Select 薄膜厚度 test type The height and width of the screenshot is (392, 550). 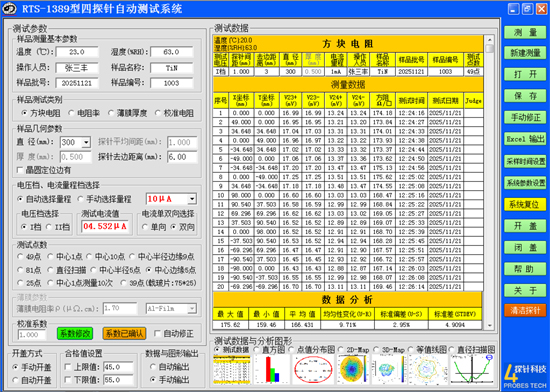[x=128, y=113]
